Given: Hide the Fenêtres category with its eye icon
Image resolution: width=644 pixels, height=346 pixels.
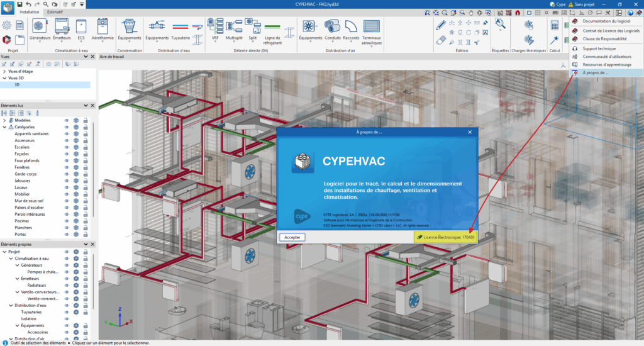Looking at the screenshot, I should click(66, 167).
